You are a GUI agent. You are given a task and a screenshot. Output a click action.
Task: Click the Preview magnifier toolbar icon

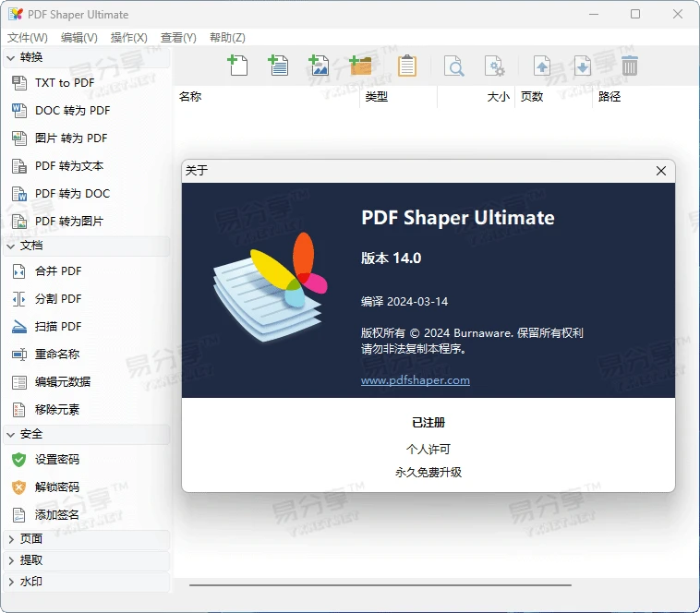click(454, 66)
